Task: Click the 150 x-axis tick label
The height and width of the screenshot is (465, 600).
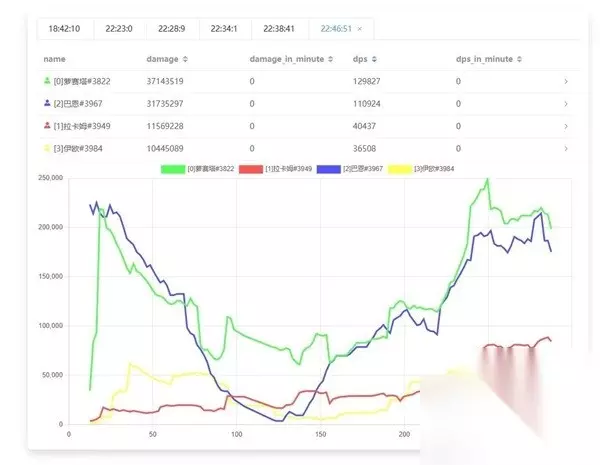Action: click(x=321, y=434)
